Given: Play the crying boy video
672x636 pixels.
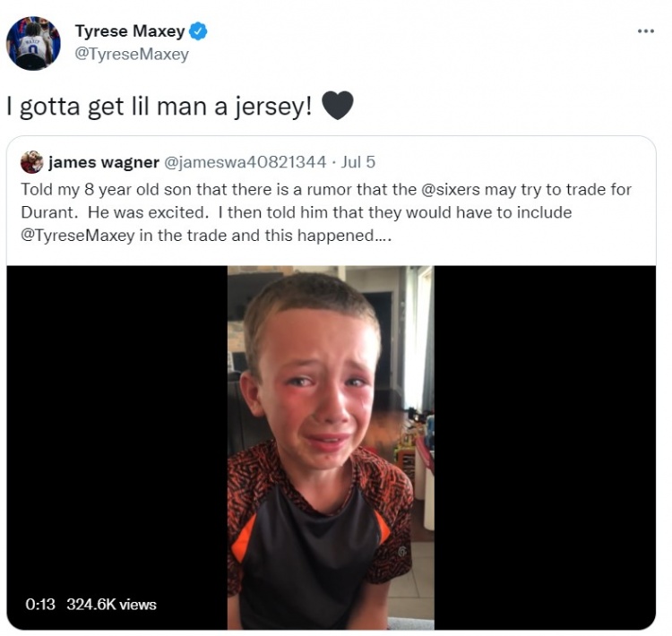Looking at the screenshot, I should coord(331,447).
